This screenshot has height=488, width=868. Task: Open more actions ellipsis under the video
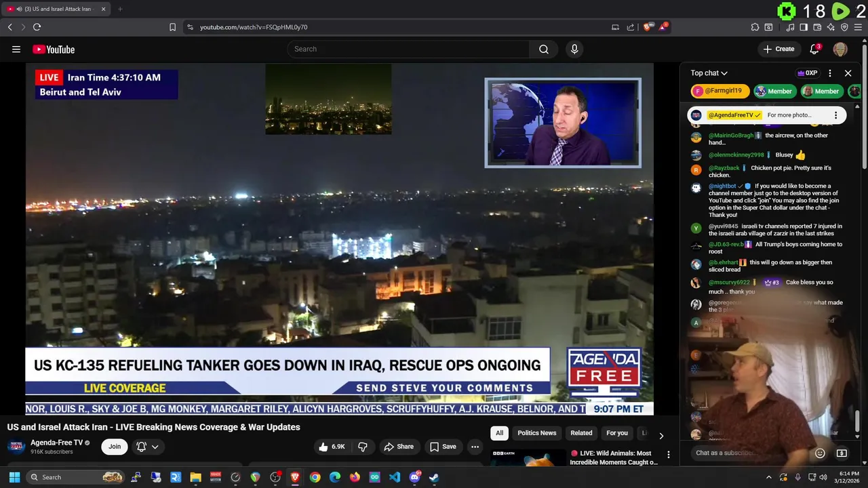click(x=475, y=447)
